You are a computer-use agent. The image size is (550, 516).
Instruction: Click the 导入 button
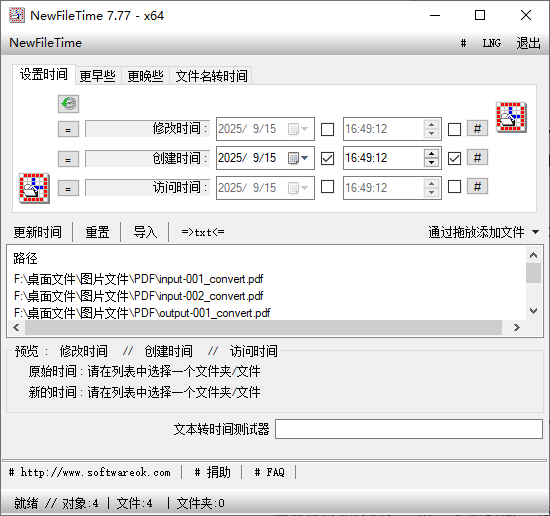(145, 232)
